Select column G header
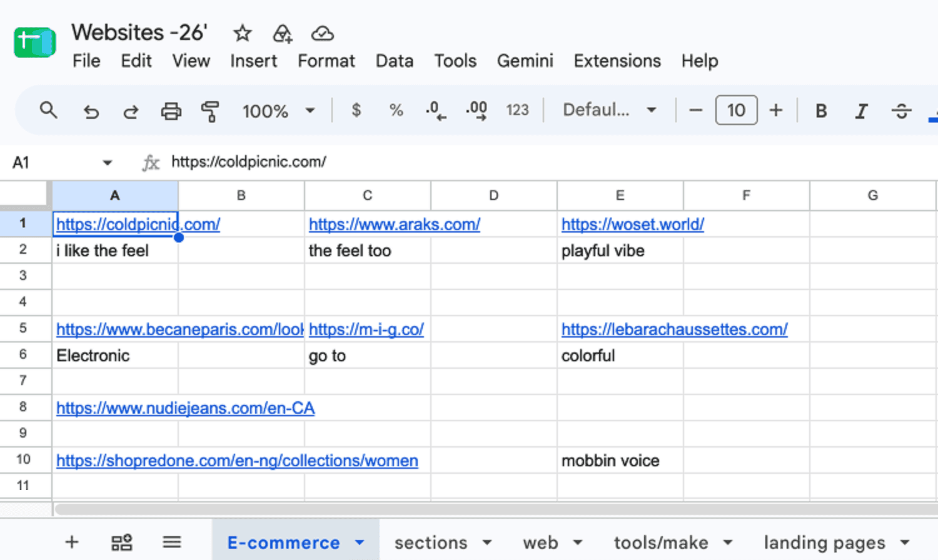Screen dimensions: 938x560 tap(872, 196)
